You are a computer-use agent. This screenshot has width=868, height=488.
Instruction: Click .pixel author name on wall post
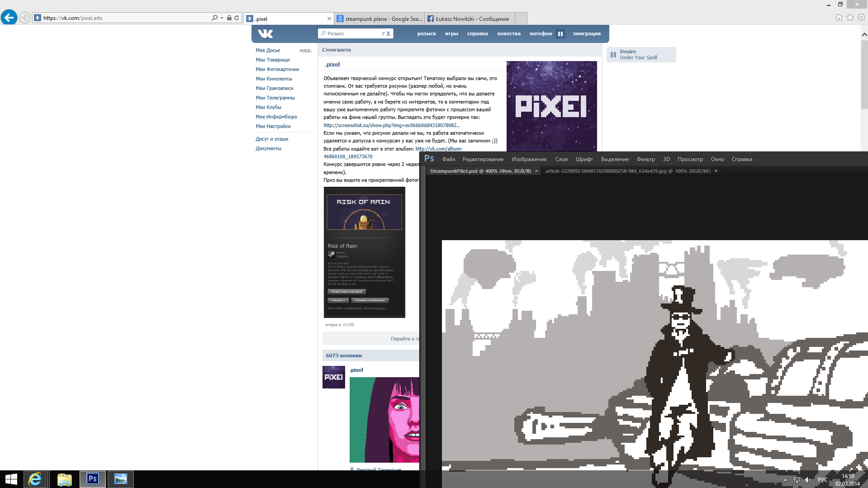356,370
